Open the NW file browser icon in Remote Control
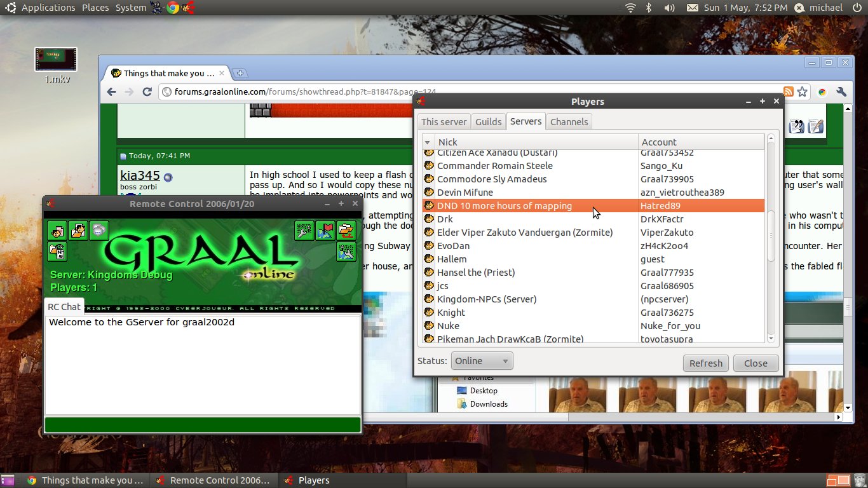 coord(58,252)
